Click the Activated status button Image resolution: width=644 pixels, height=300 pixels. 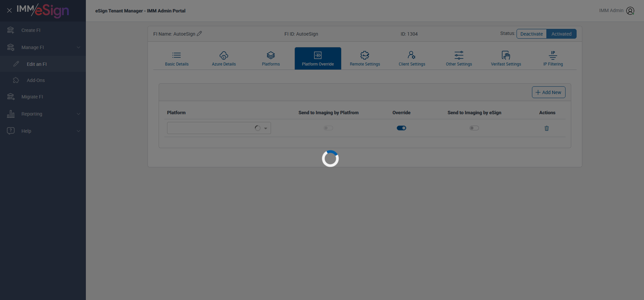click(561, 34)
